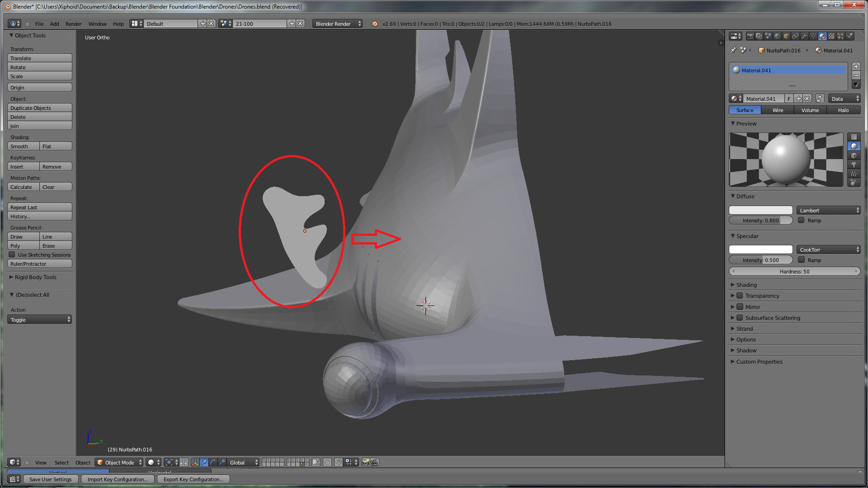Viewport: 868px width, 488px height.
Task: Click the OpenGL render camera icon
Action: click(x=365, y=462)
